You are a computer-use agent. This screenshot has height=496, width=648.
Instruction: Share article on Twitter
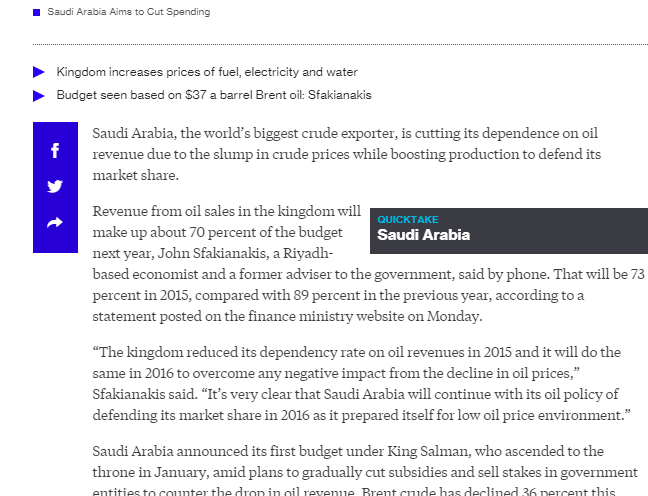pyautogui.click(x=55, y=187)
